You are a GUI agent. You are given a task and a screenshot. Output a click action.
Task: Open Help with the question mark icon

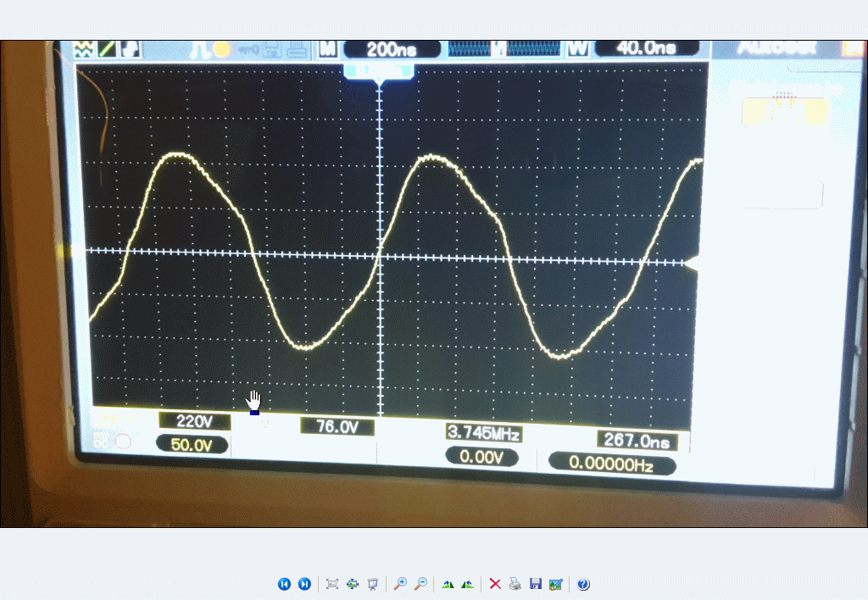[x=583, y=584]
